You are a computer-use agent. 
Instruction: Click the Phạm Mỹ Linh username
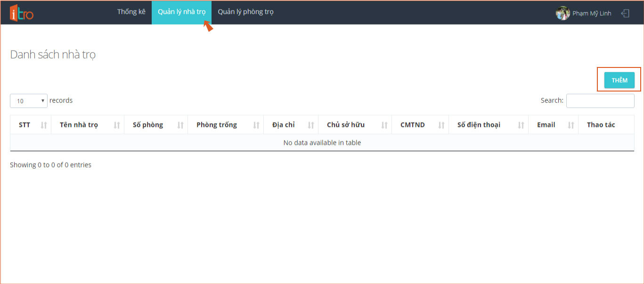[592, 13]
